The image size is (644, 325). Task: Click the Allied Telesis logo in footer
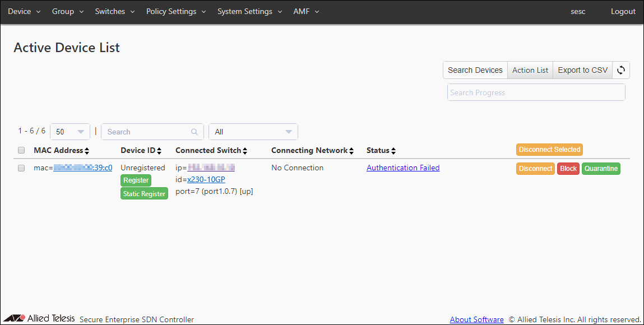pos(38,319)
